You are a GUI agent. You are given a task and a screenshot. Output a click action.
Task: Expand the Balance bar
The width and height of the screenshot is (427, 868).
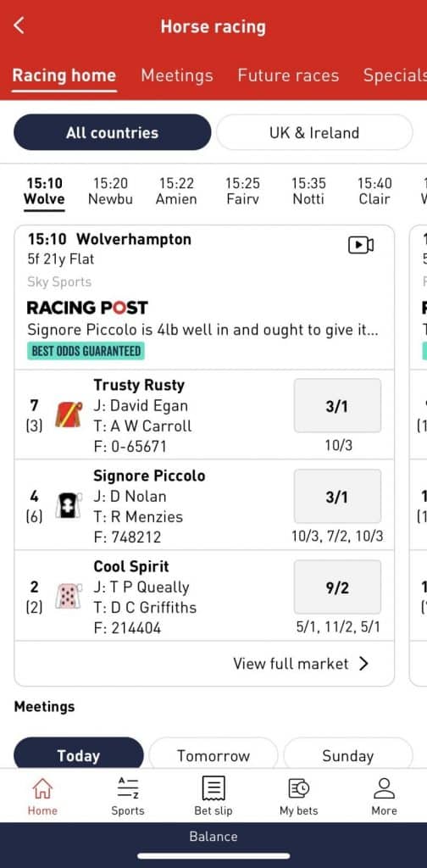(x=213, y=837)
